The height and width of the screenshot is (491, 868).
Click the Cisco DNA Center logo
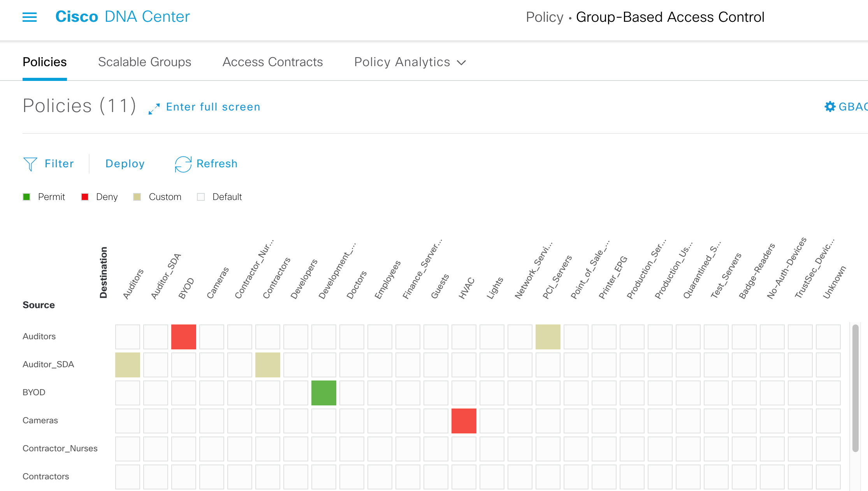tap(122, 17)
